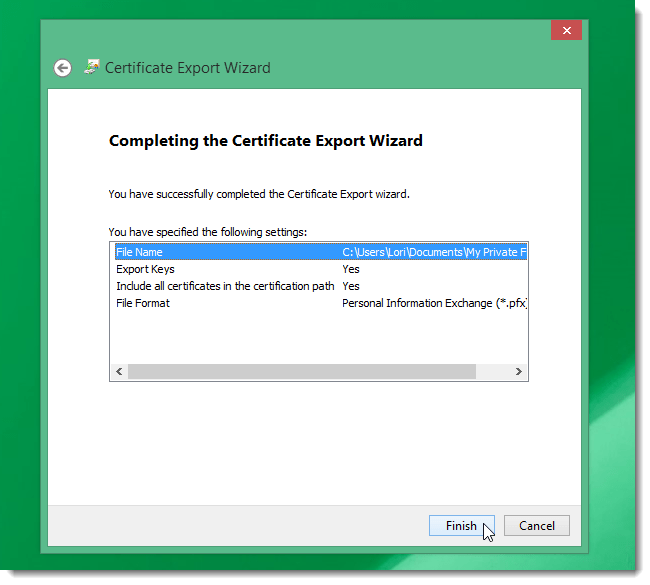Click the scrollbar right arrow
Screen dimensions: 650x585
coord(519,371)
